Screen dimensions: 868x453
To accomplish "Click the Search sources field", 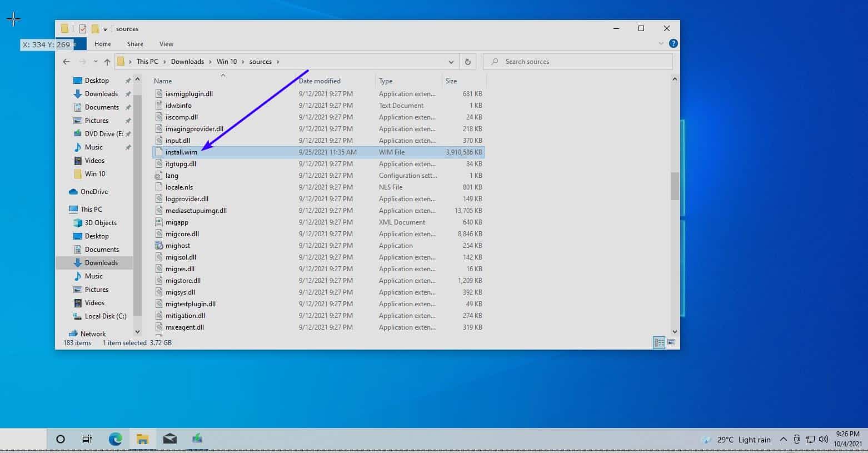I will (x=578, y=62).
